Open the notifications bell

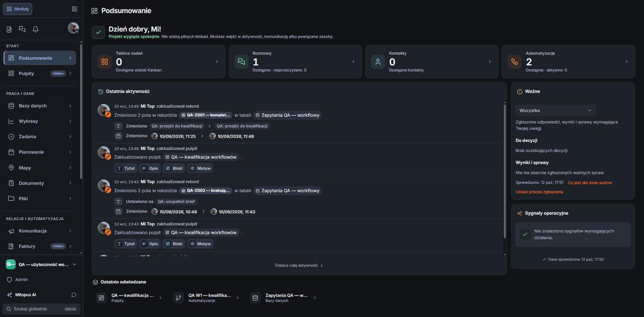36,29
